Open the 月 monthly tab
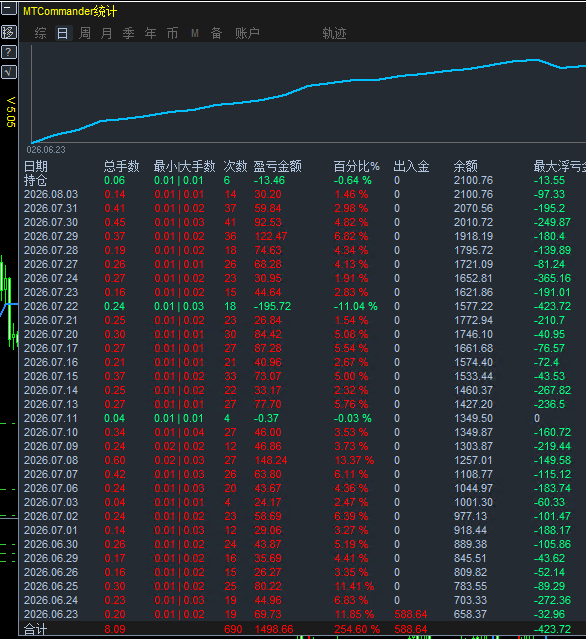Viewport: 586px width, 639px height. [x=106, y=33]
